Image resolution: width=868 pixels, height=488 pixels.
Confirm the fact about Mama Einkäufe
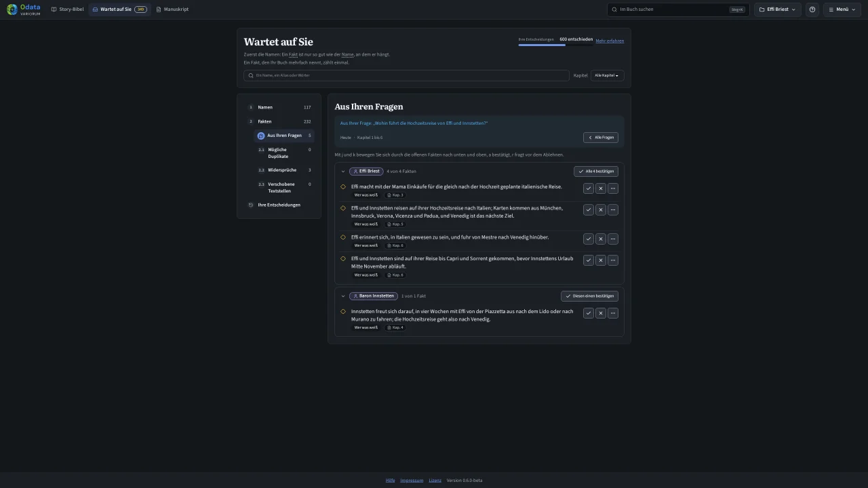pyautogui.click(x=589, y=188)
